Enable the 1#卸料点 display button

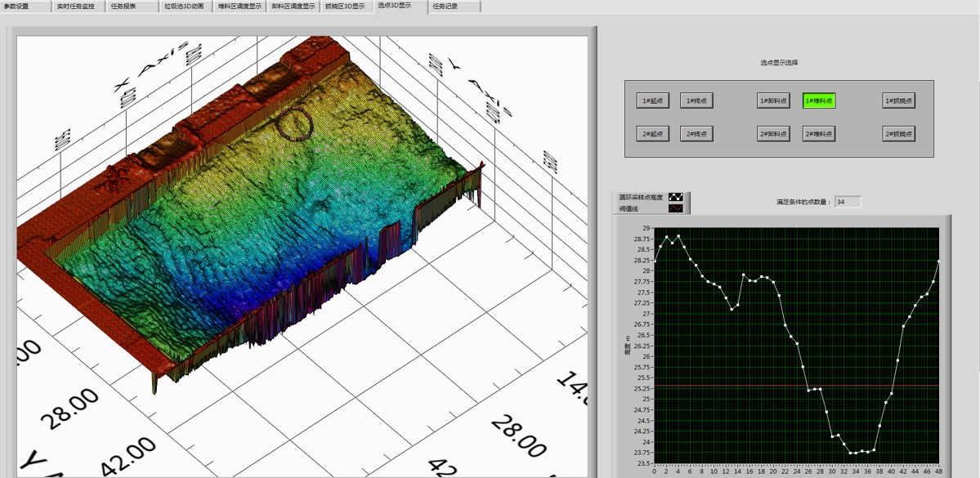(773, 101)
